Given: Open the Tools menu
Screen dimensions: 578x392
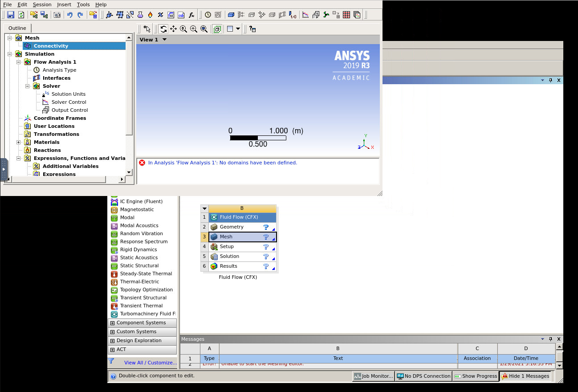Looking at the screenshot, I should (83, 4).
